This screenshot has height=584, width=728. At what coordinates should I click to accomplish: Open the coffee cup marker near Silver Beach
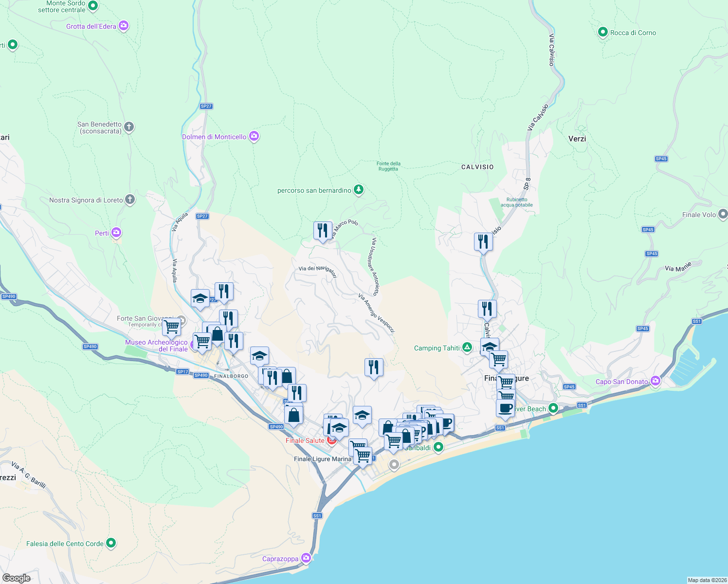coord(505,409)
